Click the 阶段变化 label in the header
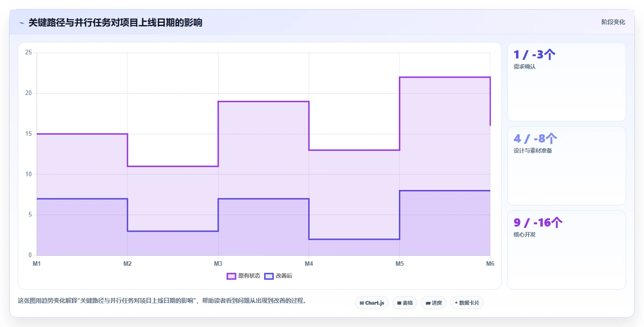Viewport: 644px width, 327px height. pos(613,22)
